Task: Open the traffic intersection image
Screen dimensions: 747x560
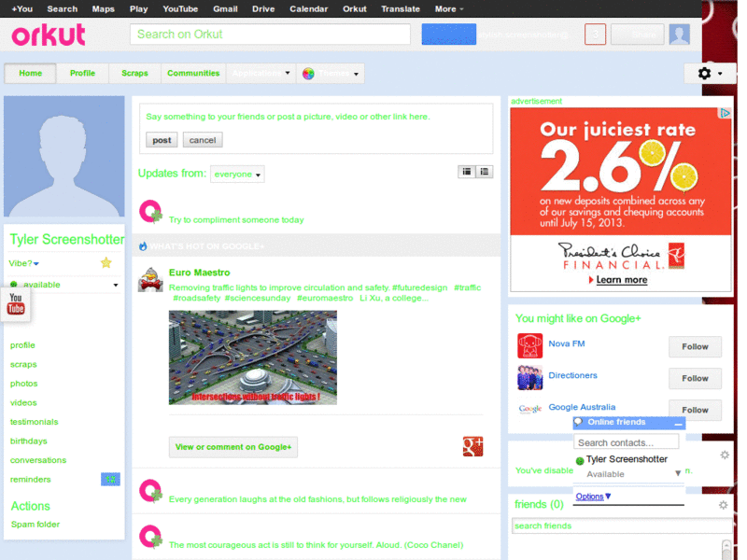Action: coord(252,357)
